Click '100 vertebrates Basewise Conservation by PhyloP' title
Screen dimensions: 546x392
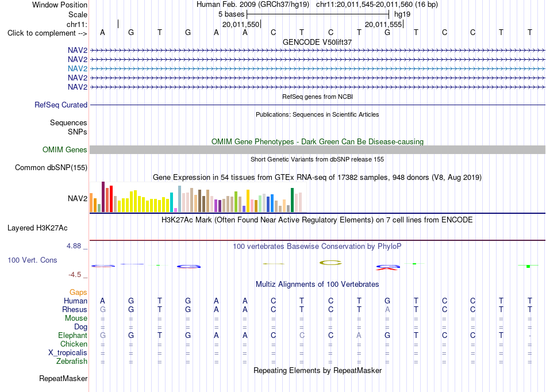(x=317, y=247)
